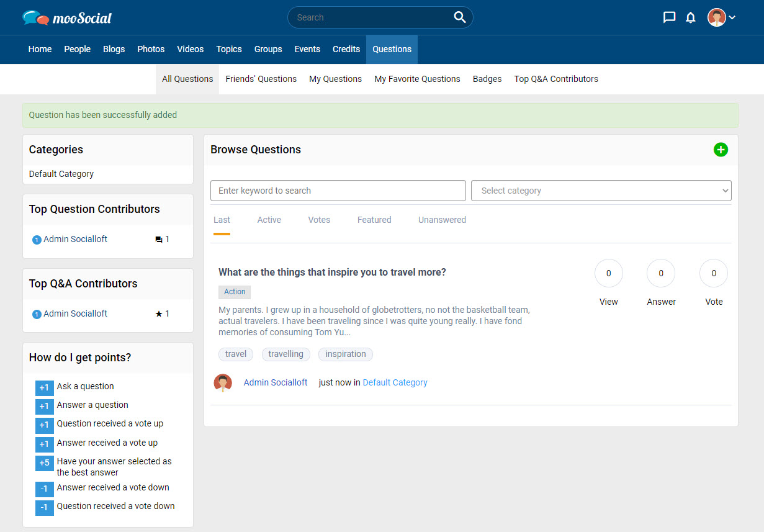Viewport: 764px width, 532px height.
Task: Open the Blogs menu
Action: [x=114, y=49]
